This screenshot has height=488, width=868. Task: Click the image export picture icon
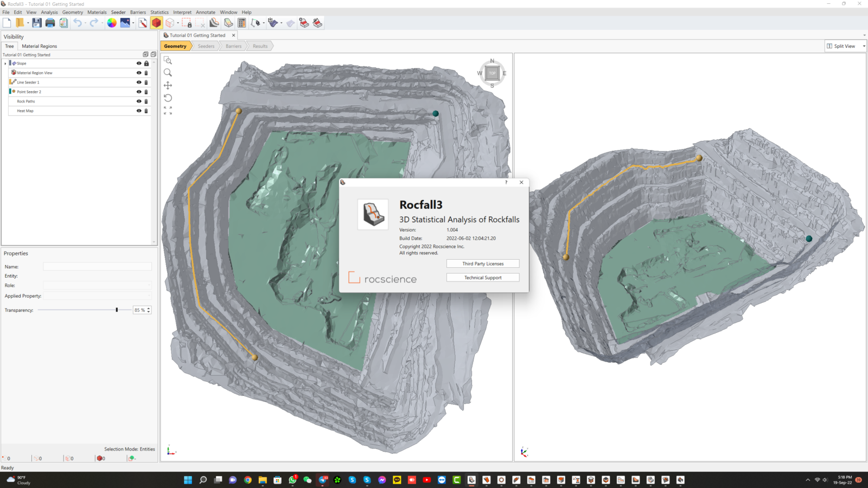pyautogui.click(x=125, y=23)
